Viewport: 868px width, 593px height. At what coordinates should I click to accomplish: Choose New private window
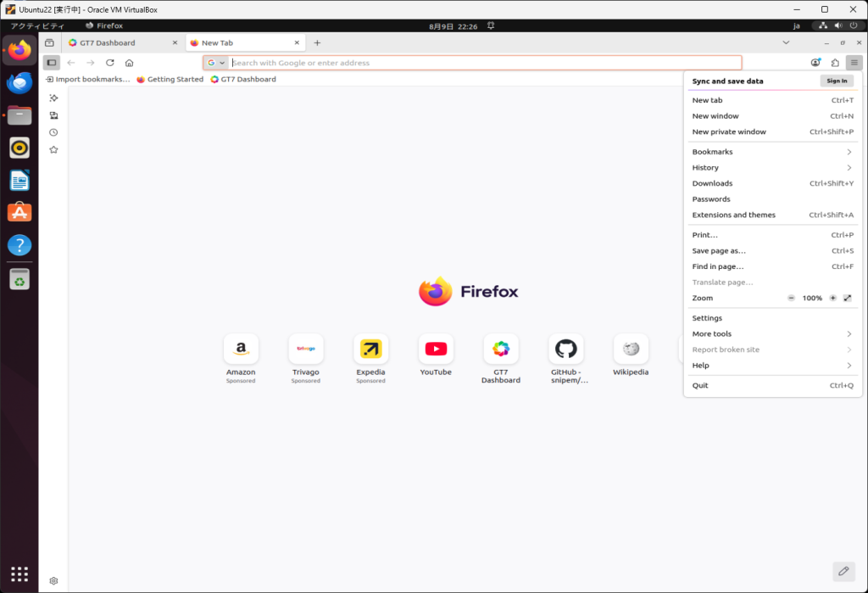click(x=773, y=131)
